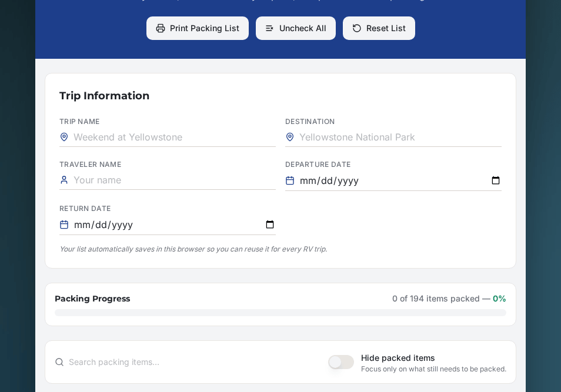Toggle the Hide packed items switch
The image size is (561, 392).
341,362
